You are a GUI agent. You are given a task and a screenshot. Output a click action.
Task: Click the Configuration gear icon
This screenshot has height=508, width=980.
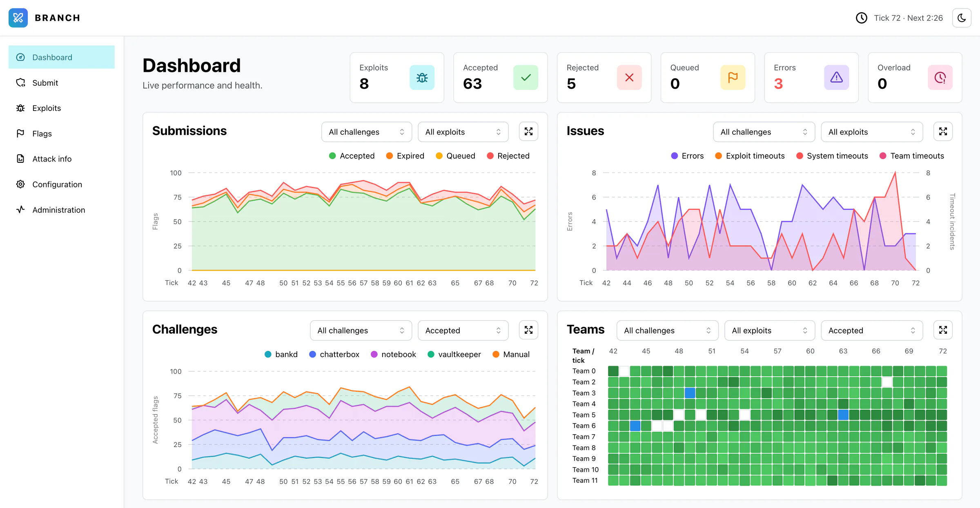click(x=20, y=184)
